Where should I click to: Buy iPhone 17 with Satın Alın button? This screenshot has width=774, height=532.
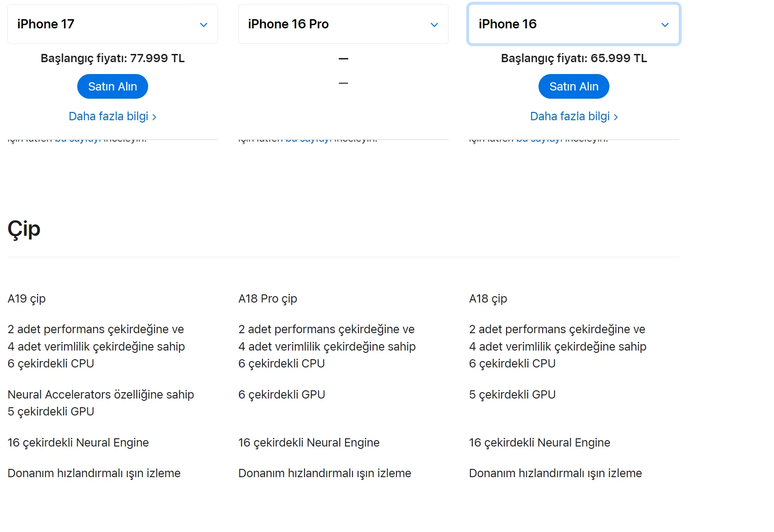pos(112,86)
